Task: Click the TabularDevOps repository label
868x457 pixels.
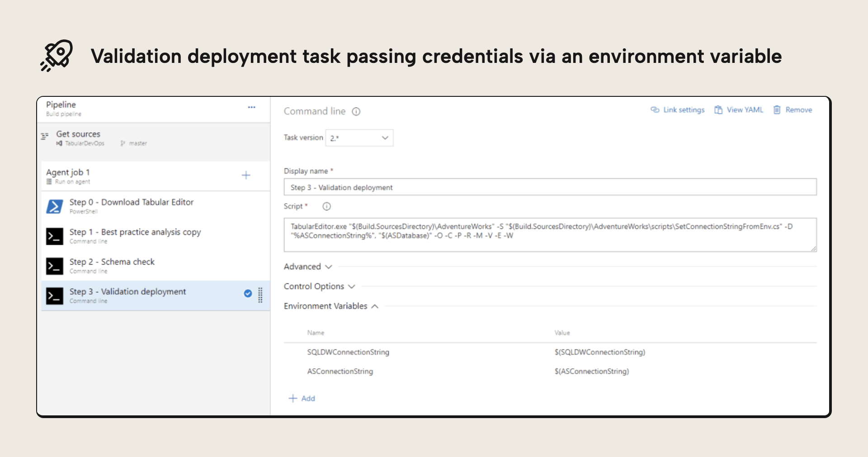Action: (x=85, y=143)
